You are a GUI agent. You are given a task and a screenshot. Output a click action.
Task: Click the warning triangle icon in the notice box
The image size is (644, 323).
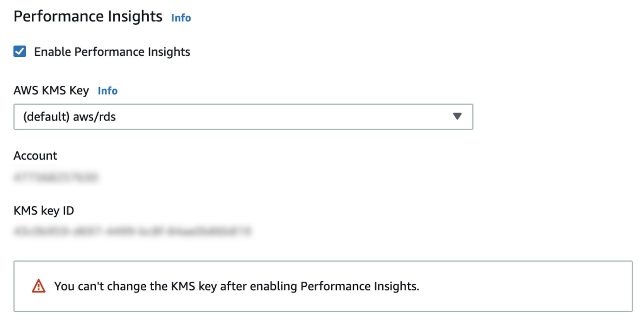coord(38,286)
